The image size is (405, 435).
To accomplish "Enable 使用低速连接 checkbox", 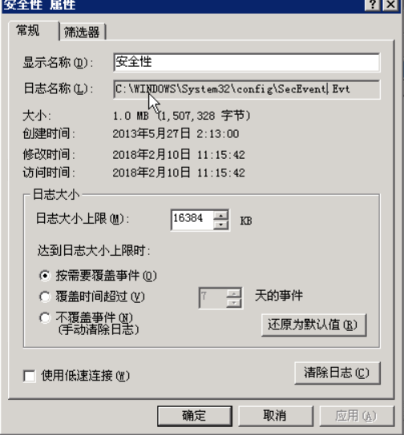I will pyautogui.click(x=29, y=376).
